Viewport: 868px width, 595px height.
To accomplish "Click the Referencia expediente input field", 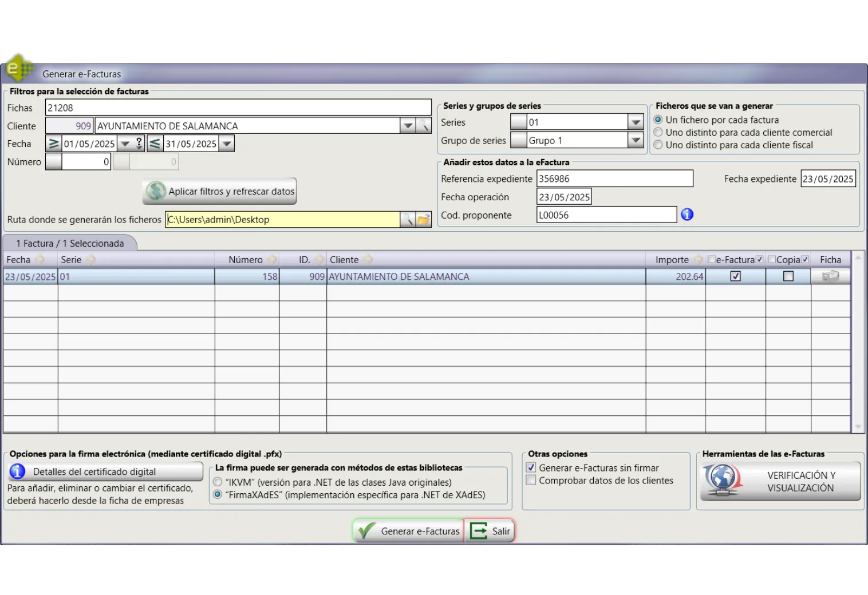I will [614, 178].
